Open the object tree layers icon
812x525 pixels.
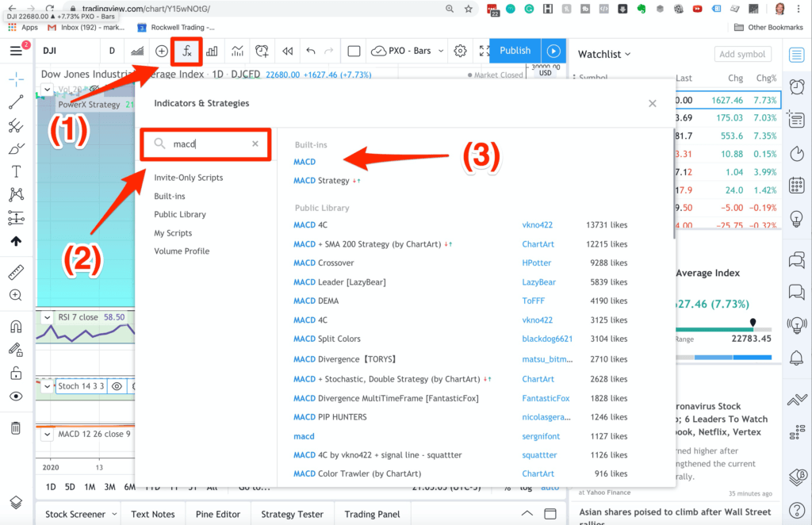point(16,502)
